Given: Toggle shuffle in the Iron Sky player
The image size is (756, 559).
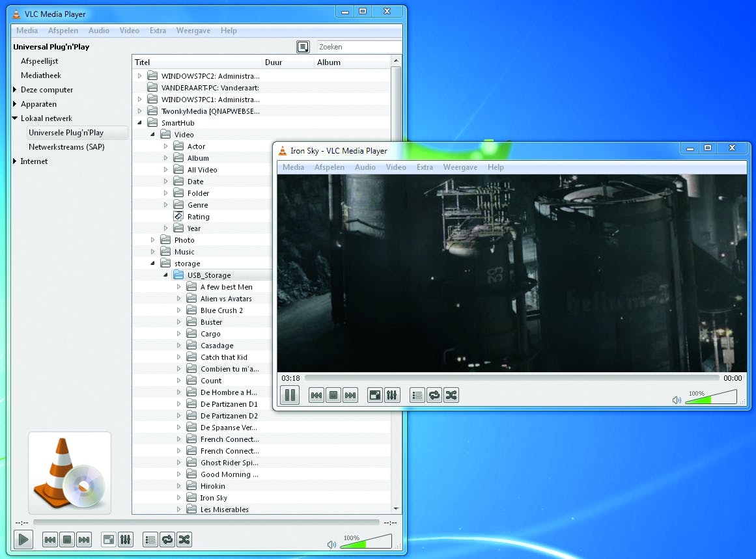Looking at the screenshot, I should [451, 395].
